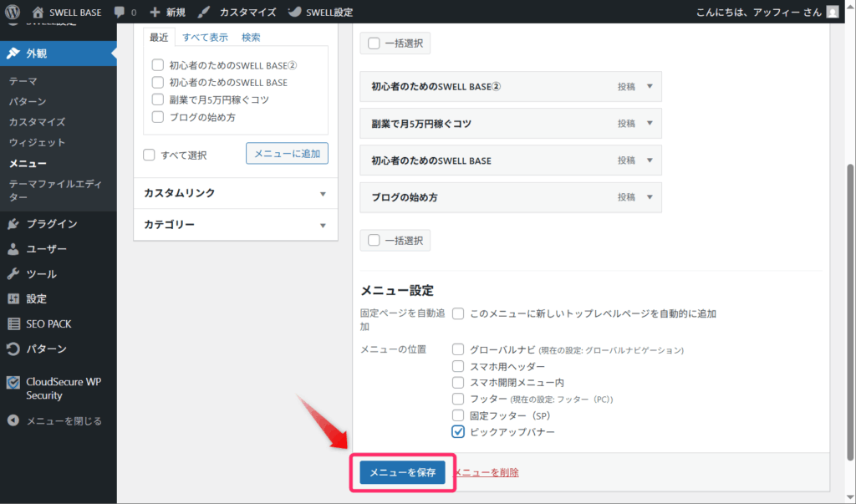The image size is (856, 504).
Task: Click the 外観 paintbrush icon
Action: point(13,53)
